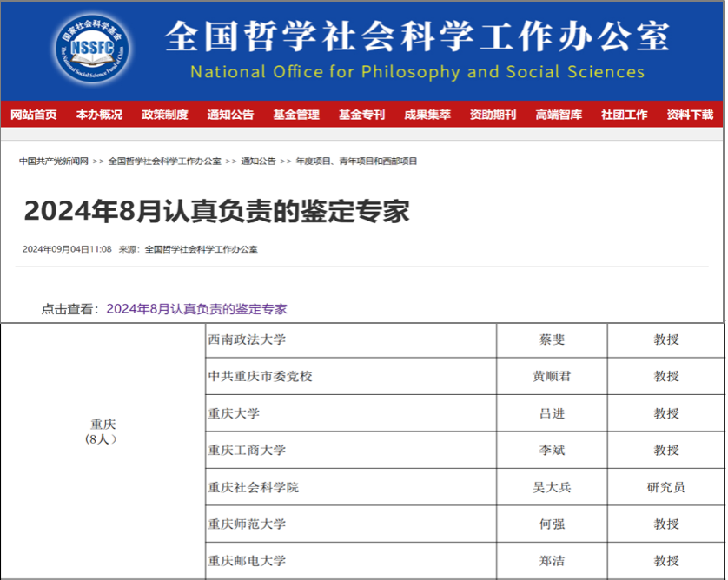Open the 网站首页 home menu item
The width and height of the screenshot is (728, 580).
pyautogui.click(x=32, y=114)
